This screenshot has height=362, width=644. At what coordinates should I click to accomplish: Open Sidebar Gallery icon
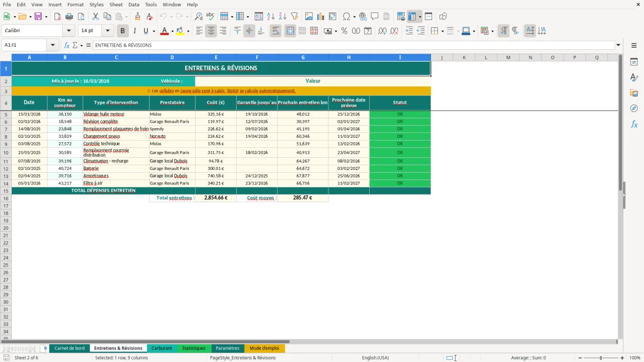pyautogui.click(x=634, y=93)
